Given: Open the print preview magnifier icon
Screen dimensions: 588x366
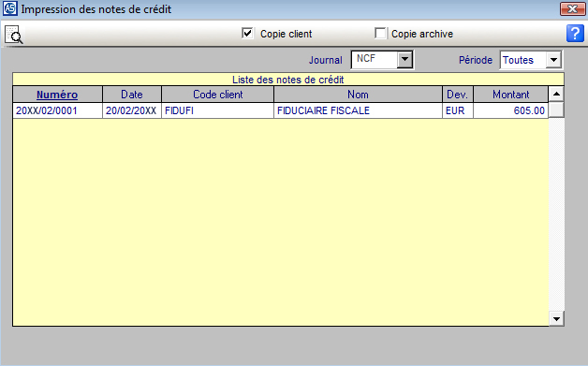Looking at the screenshot, I should pyautogui.click(x=14, y=35).
